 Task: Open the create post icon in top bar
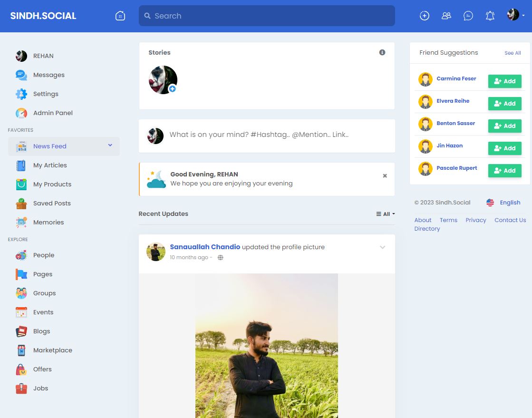[x=424, y=15]
